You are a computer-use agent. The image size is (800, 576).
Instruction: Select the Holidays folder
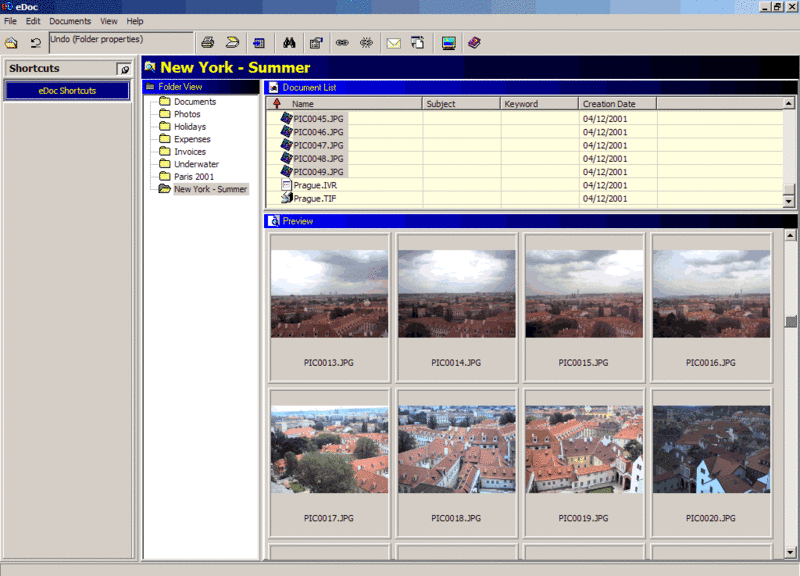(x=190, y=127)
